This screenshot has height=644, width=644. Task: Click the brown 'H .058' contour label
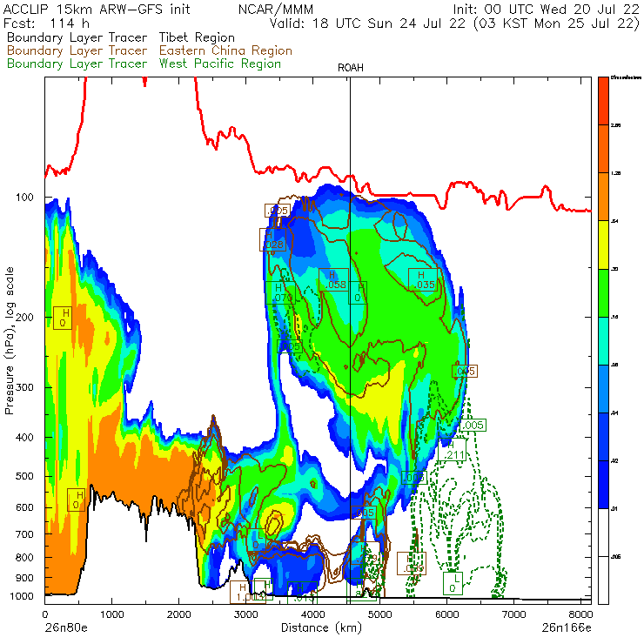pyautogui.click(x=333, y=279)
